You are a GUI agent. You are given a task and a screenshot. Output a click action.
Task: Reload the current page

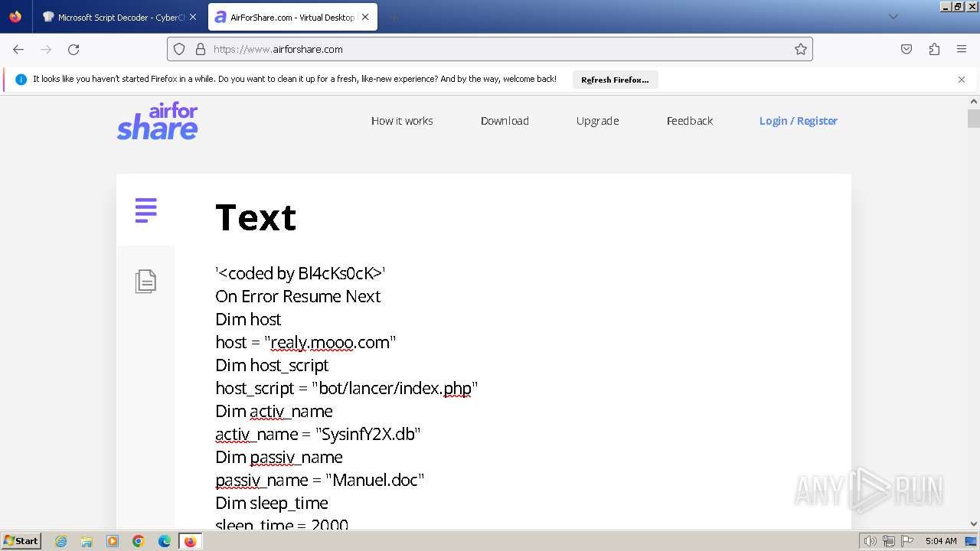73,49
